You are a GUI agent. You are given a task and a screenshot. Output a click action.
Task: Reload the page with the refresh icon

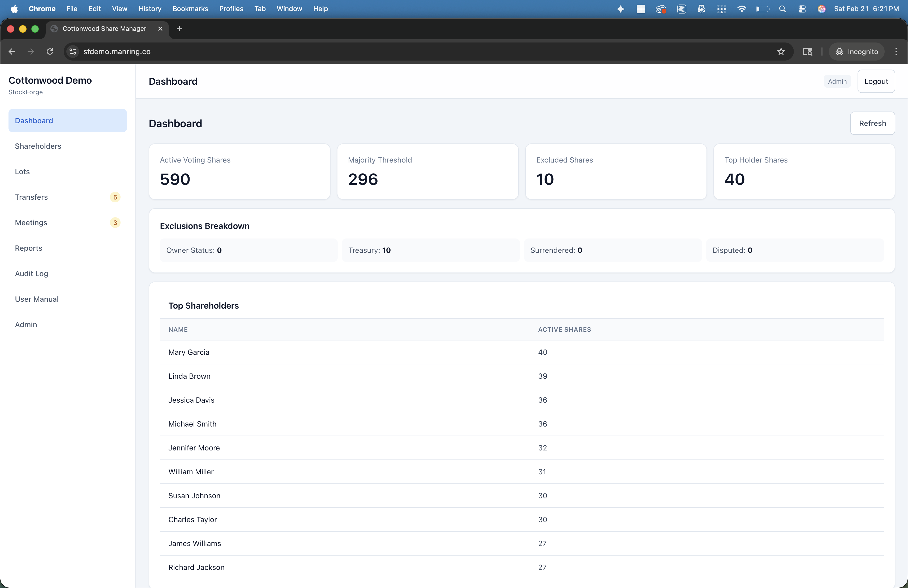coord(50,52)
